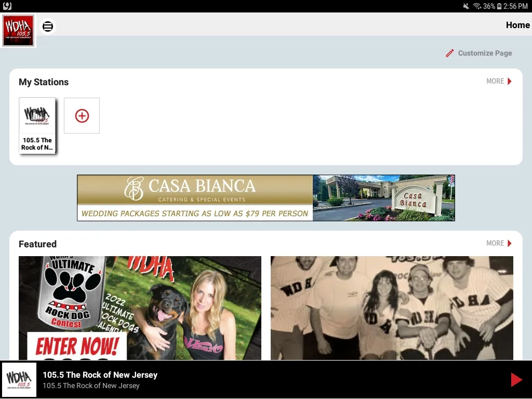Open the hamburger menu icon
The width and height of the screenshot is (532, 399).
coord(48,26)
